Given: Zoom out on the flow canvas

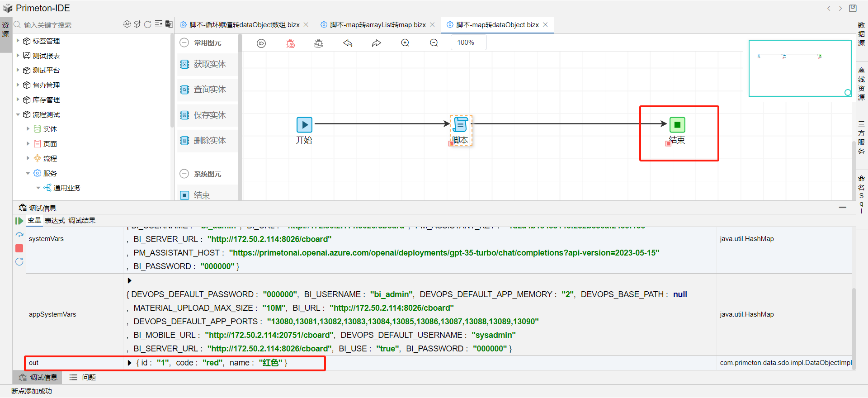Looking at the screenshot, I should point(434,43).
